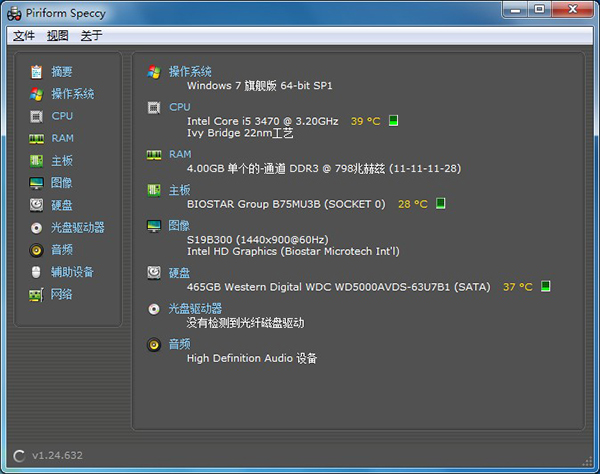Screen dimensions: 600x474
Task: Select the 辅助设备 mouse icon in sidebar
Action: coord(36,272)
